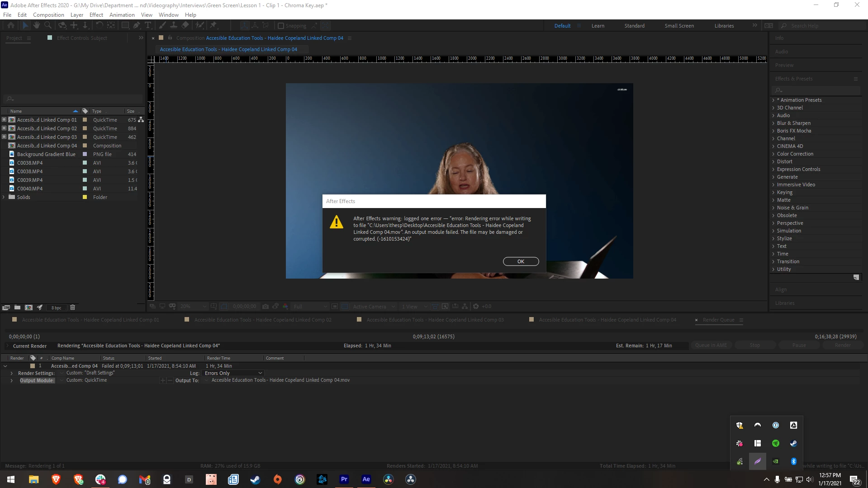
Task: Expand the Keying effects category
Action: 773,192
